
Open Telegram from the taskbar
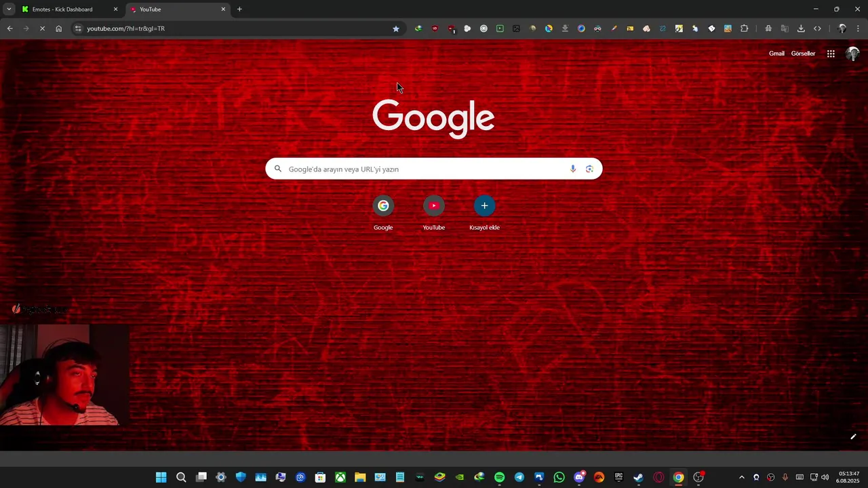[519, 477]
